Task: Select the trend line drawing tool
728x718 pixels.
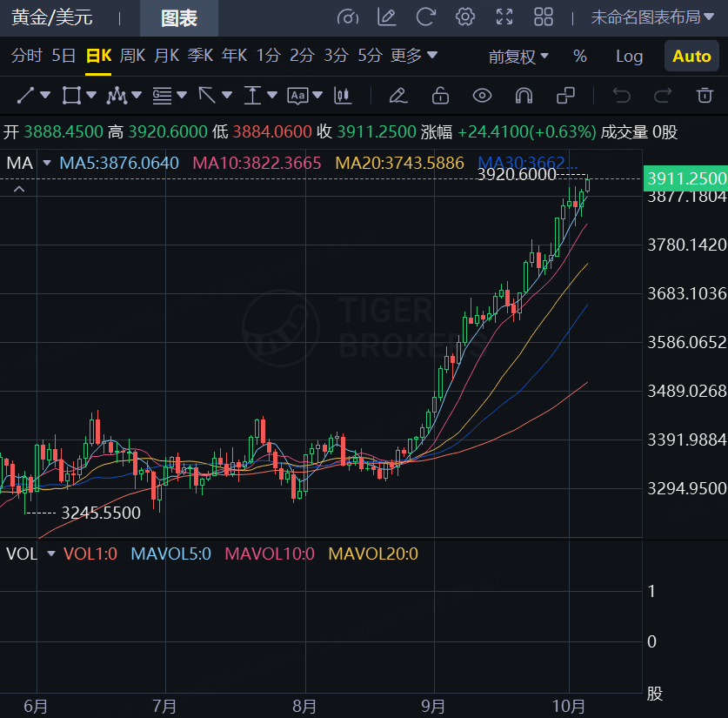Action: (x=26, y=95)
